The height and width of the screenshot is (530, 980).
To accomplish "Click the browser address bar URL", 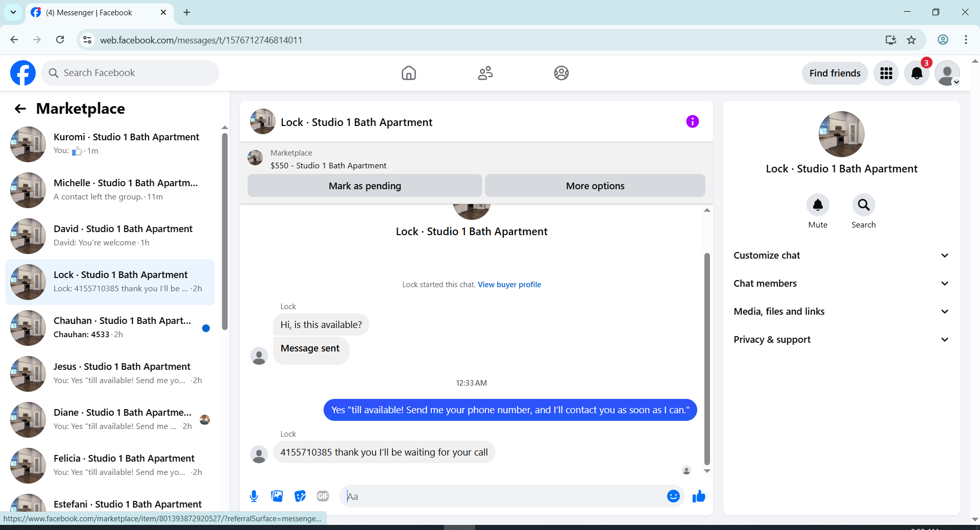I will click(201, 40).
